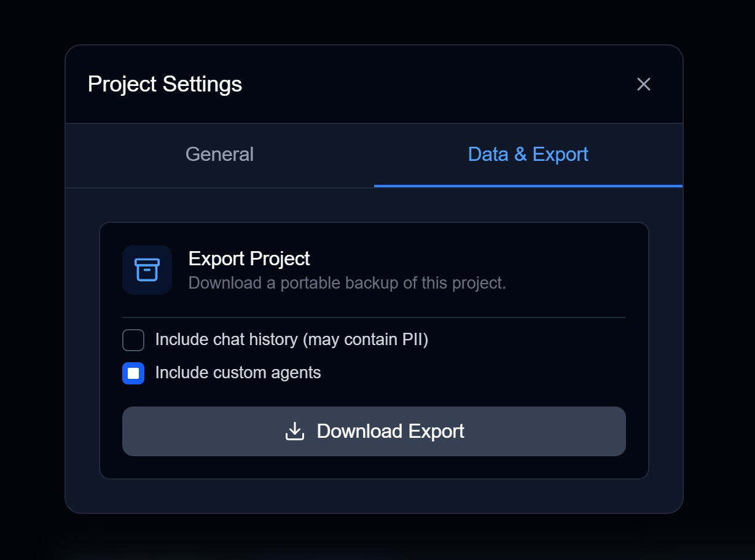Image resolution: width=755 pixels, height=560 pixels.
Task: Click the download arrow icon inside the button
Action: [x=295, y=431]
